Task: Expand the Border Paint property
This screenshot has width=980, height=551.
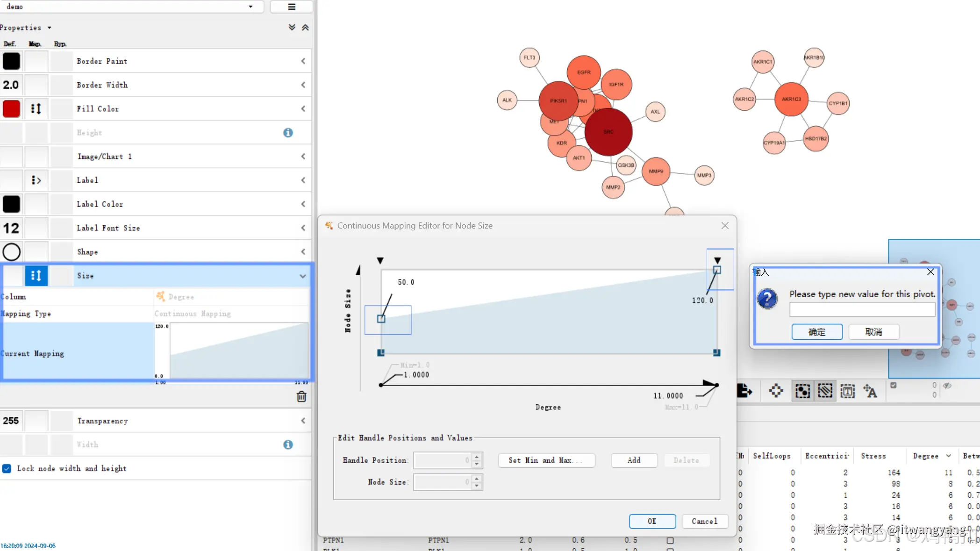Action: (303, 61)
